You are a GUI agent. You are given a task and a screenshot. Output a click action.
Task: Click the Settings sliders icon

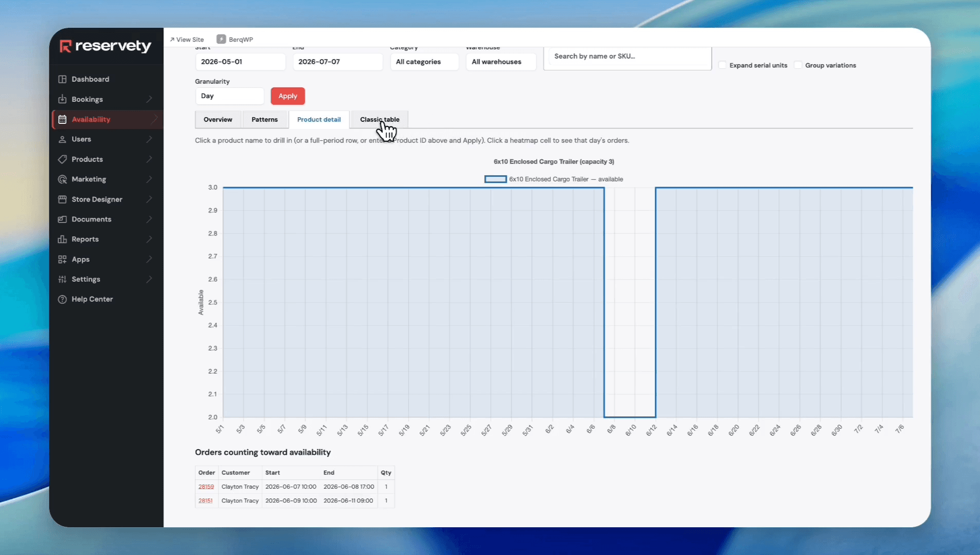[62, 280]
